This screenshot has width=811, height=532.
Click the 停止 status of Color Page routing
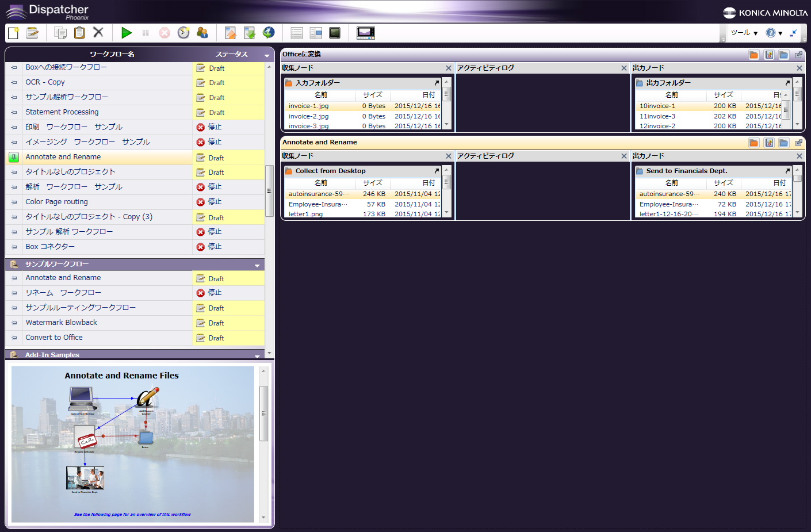tap(228, 202)
